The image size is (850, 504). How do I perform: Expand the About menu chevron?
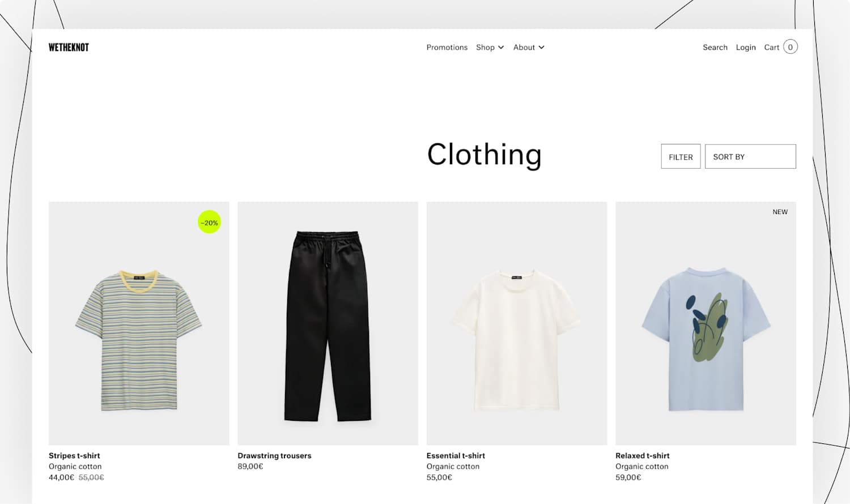(541, 48)
